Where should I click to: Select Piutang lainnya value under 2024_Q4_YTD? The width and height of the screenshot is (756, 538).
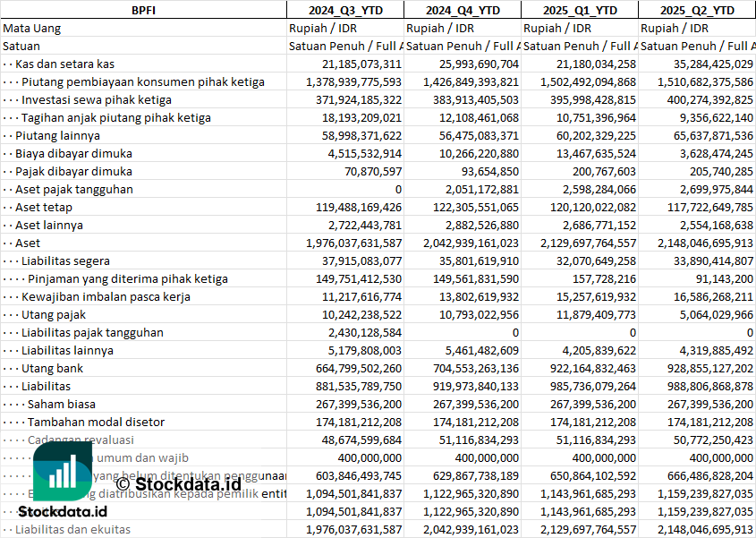[473, 135]
